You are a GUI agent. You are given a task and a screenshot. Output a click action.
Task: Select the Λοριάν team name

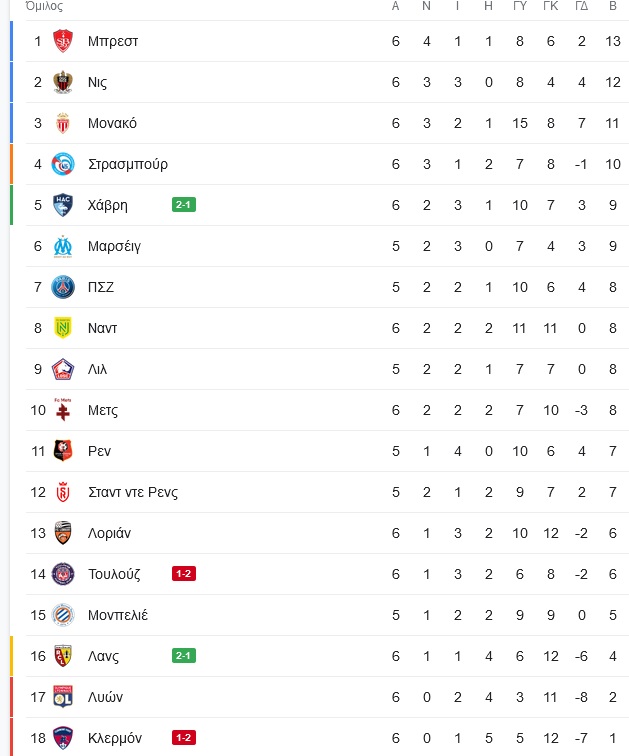tap(109, 533)
